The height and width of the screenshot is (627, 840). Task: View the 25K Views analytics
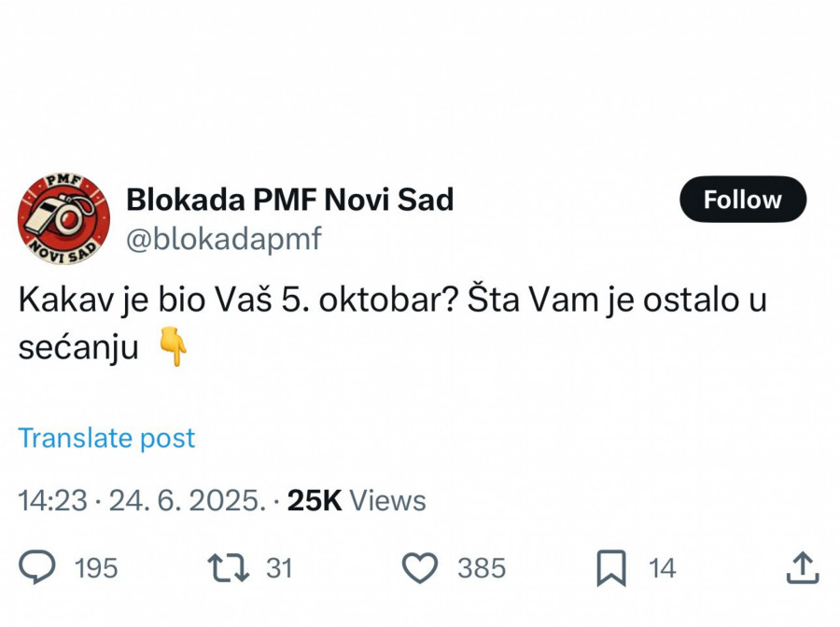coord(357,501)
